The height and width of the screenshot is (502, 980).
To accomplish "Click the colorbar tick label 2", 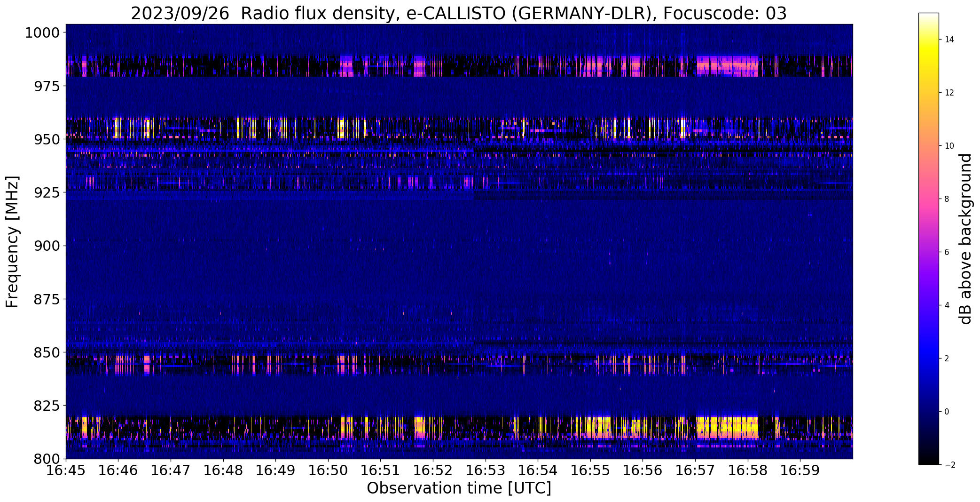I will [x=947, y=359].
